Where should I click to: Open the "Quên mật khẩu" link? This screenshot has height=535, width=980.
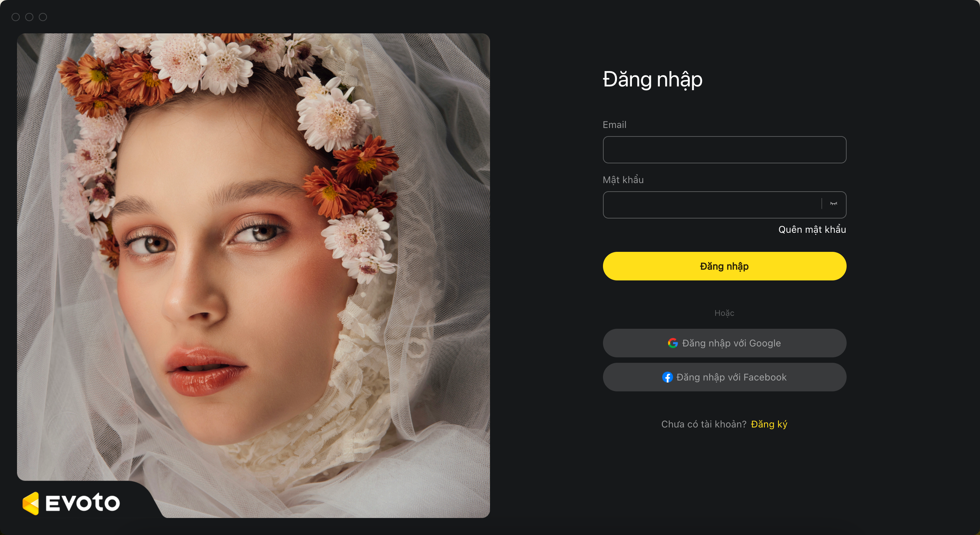click(812, 229)
